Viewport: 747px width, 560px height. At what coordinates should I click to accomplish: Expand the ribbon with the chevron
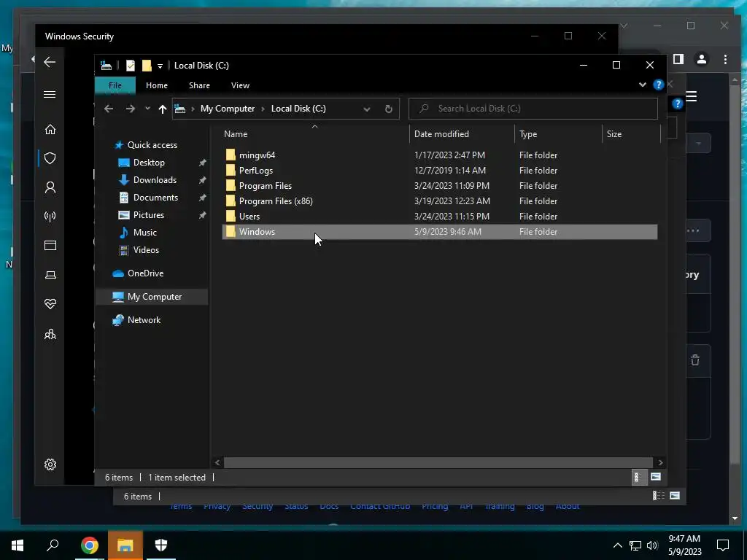642,85
